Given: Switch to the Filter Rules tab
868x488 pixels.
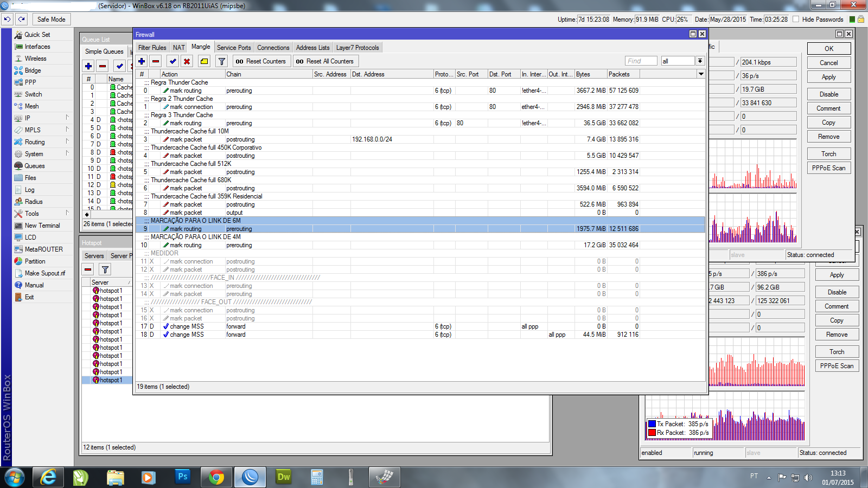Looking at the screenshot, I should (x=152, y=48).
